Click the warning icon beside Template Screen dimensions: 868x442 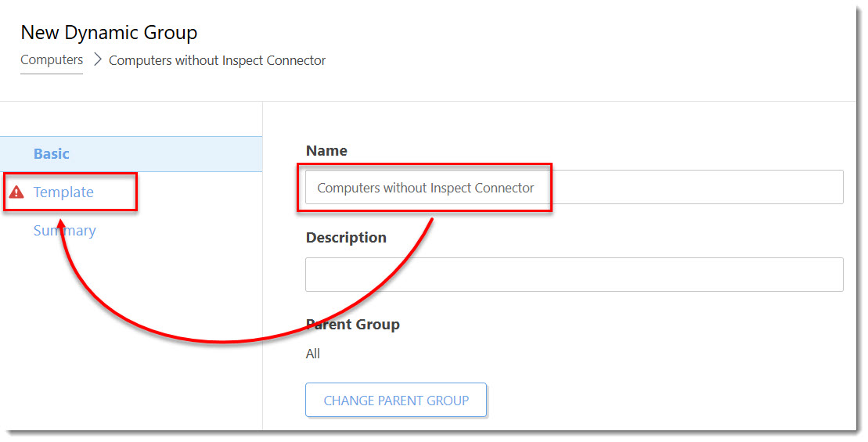(16, 192)
